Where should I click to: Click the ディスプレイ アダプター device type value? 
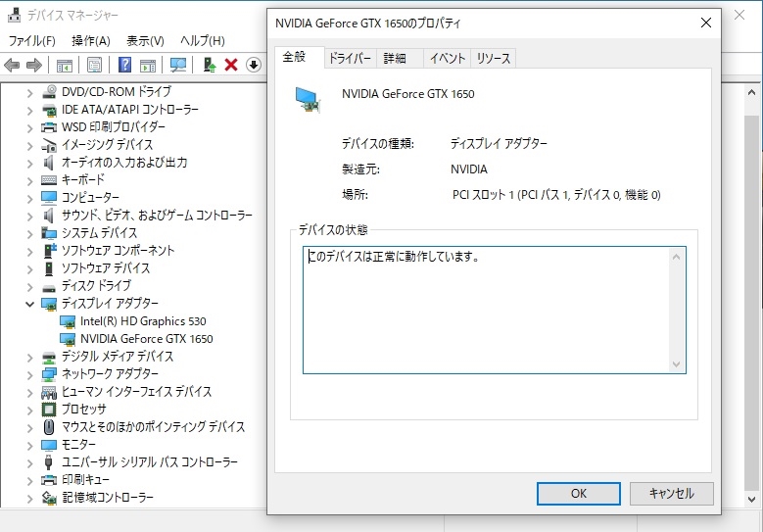(499, 144)
